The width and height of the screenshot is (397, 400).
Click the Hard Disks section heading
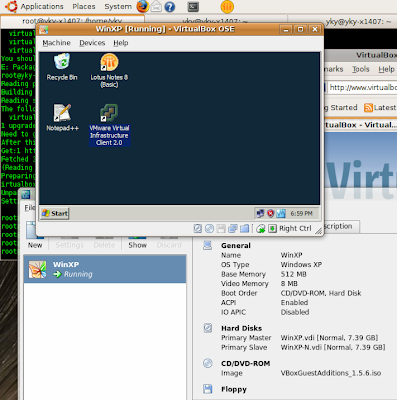[x=241, y=328]
